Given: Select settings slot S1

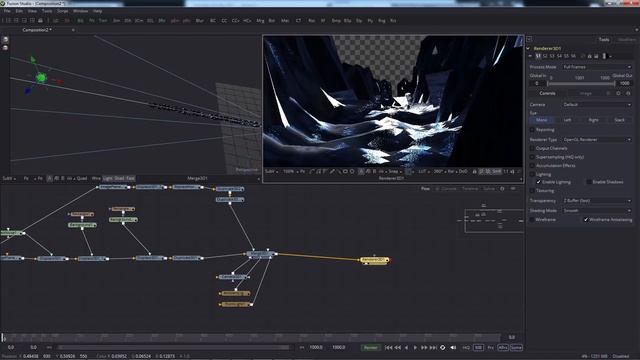Looking at the screenshot, I should [x=538, y=56].
